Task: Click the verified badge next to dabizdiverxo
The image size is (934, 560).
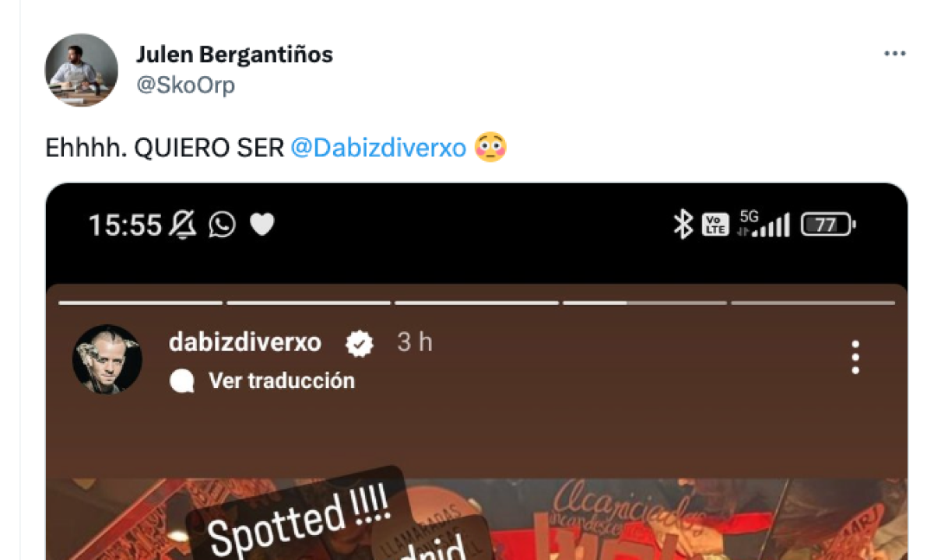Action: [360, 343]
